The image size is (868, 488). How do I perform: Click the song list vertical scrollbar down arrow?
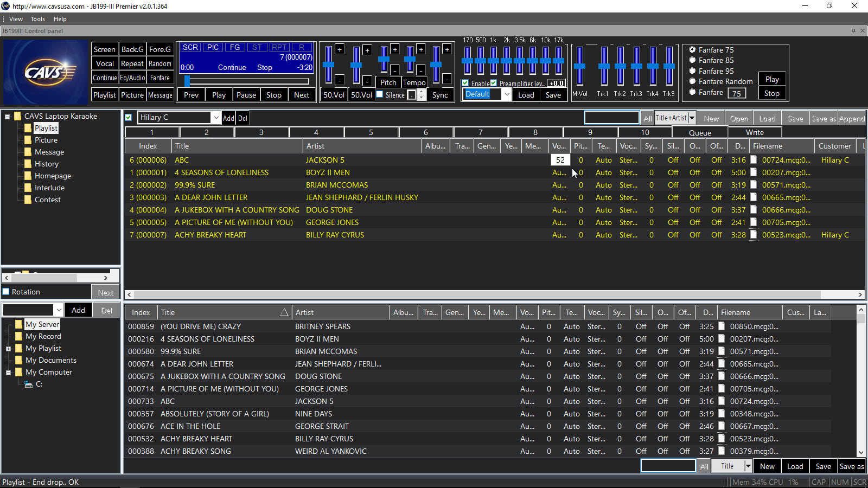click(x=861, y=453)
